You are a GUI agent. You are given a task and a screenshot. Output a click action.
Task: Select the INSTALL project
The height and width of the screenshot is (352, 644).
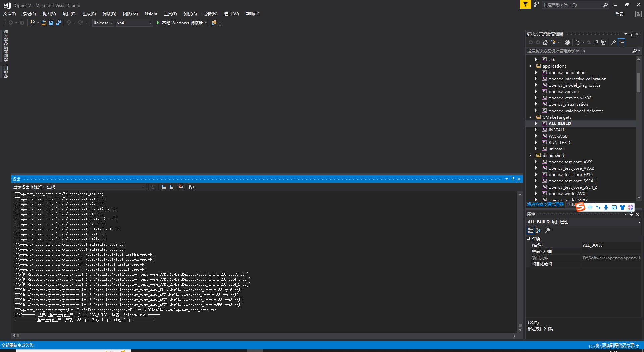point(557,130)
